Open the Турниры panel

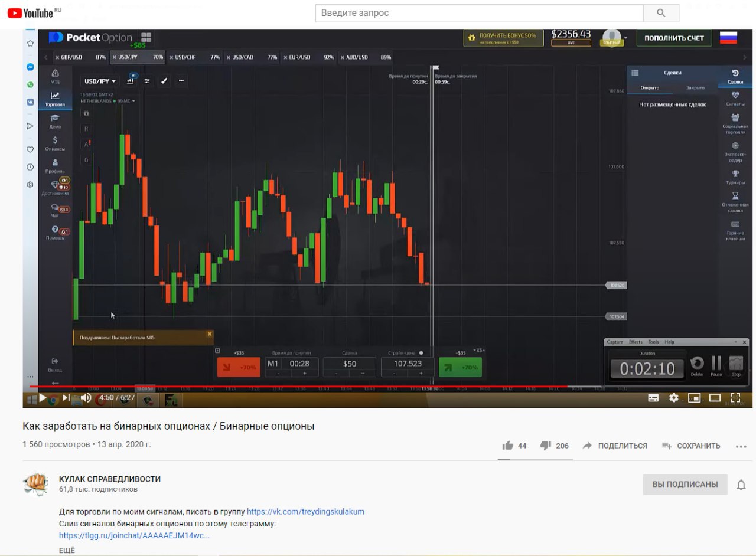(735, 177)
